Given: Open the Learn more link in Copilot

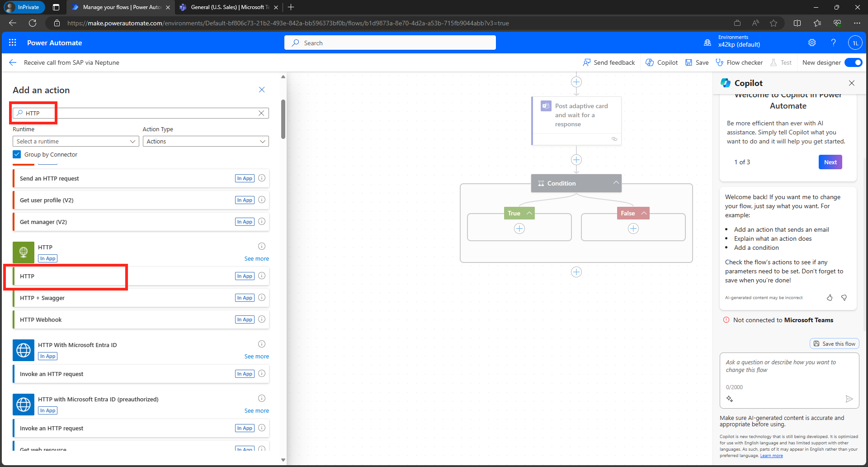Looking at the screenshot, I should coord(771,456).
